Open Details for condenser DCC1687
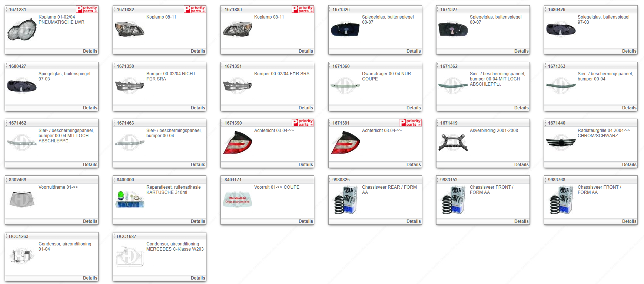 pos(198,278)
